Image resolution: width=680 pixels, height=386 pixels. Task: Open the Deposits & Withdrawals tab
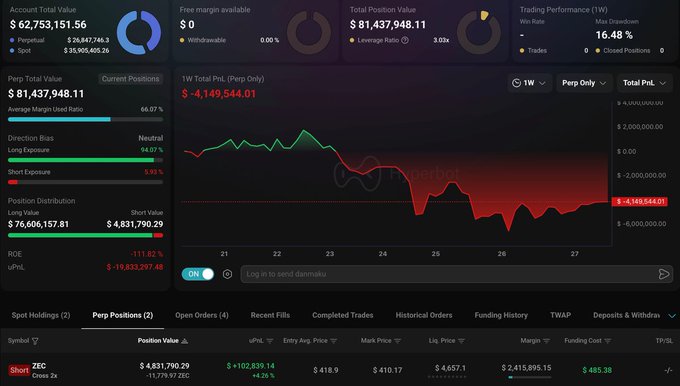626,315
